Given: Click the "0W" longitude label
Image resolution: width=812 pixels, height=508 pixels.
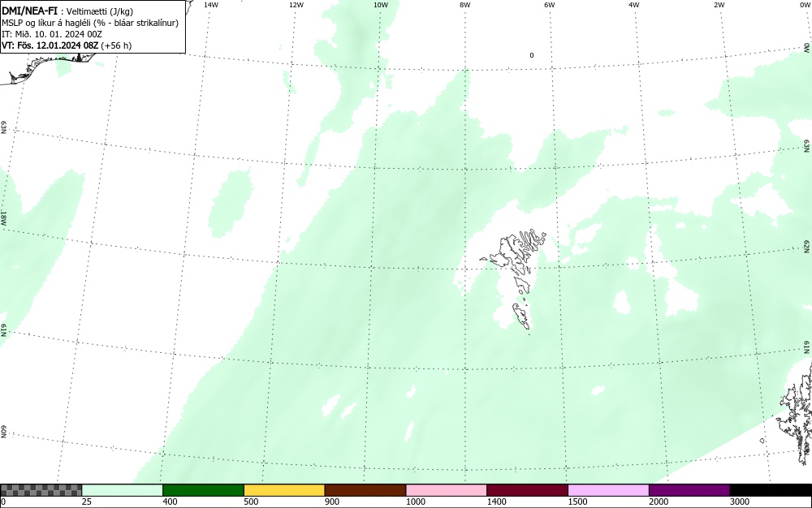Looking at the screenshot, I should [804, 5].
